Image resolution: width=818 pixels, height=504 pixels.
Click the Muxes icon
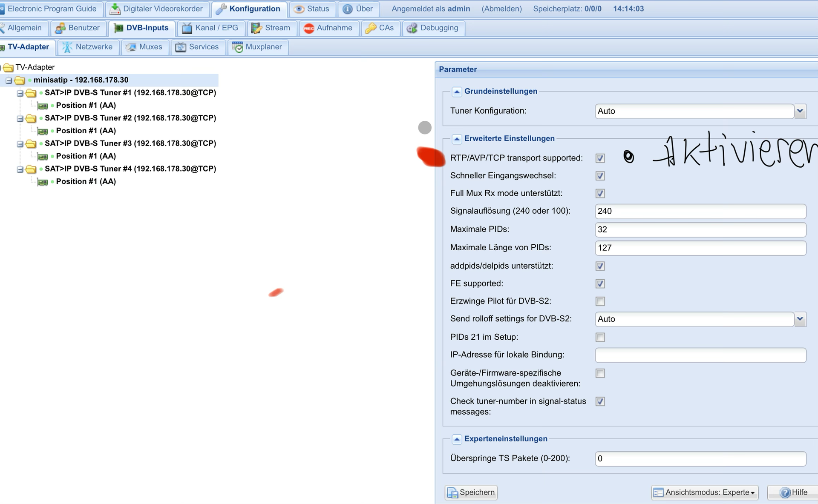131,47
